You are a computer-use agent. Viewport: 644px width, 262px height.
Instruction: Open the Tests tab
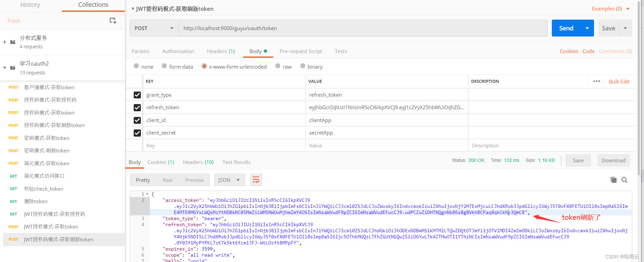[x=341, y=51]
